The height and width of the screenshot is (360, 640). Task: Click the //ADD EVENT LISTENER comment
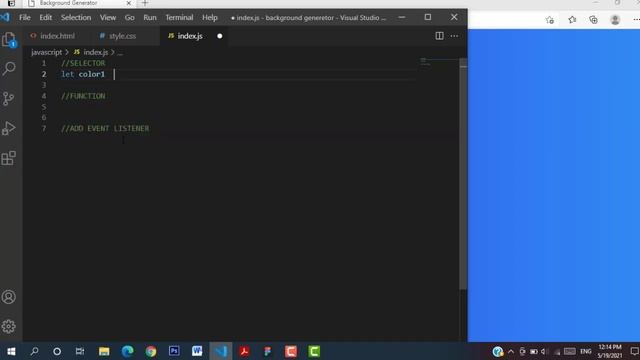105,129
